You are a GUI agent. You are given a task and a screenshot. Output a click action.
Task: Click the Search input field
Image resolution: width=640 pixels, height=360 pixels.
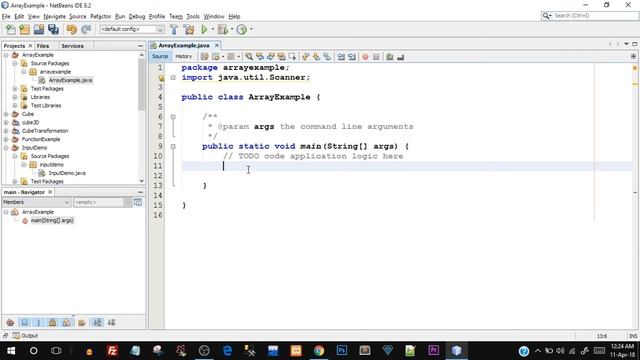[x=596, y=16]
